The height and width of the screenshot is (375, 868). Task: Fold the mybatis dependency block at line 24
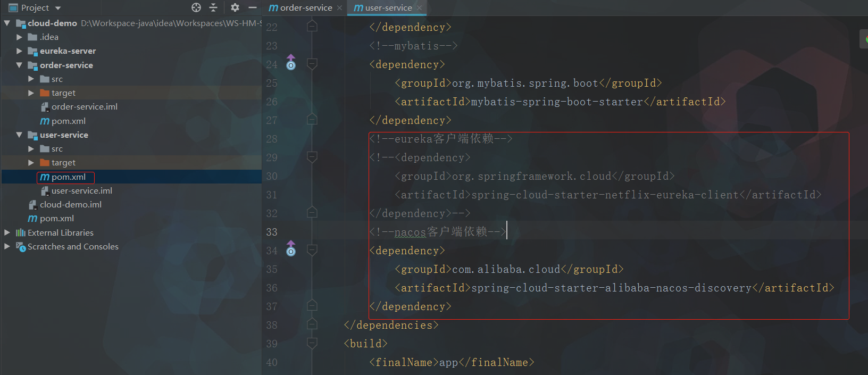click(312, 64)
